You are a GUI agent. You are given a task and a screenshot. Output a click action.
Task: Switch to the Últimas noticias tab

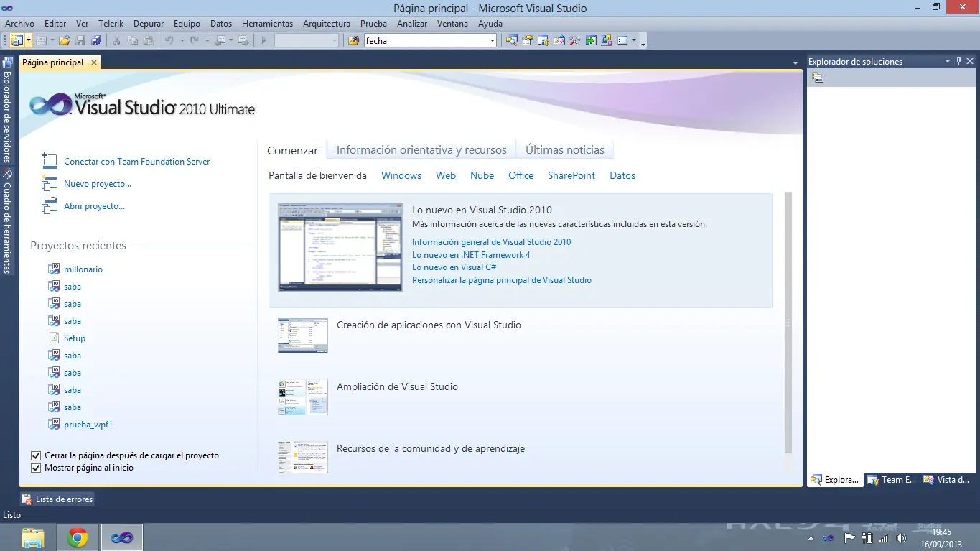pos(565,150)
